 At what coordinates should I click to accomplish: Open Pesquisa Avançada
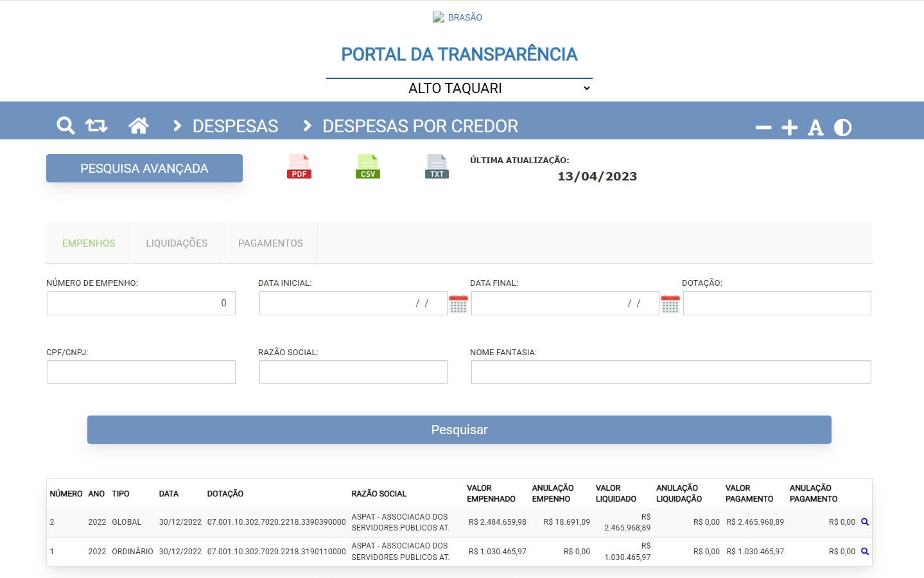(144, 168)
